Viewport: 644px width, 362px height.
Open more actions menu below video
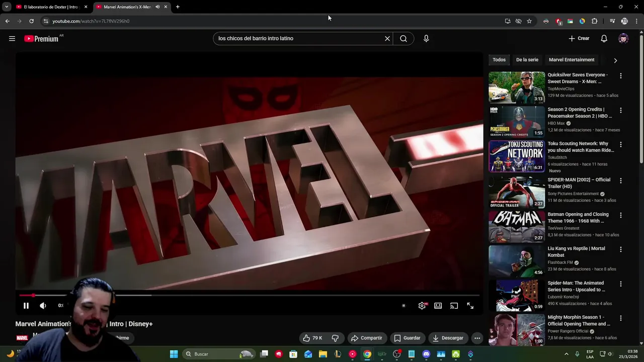pyautogui.click(x=477, y=338)
